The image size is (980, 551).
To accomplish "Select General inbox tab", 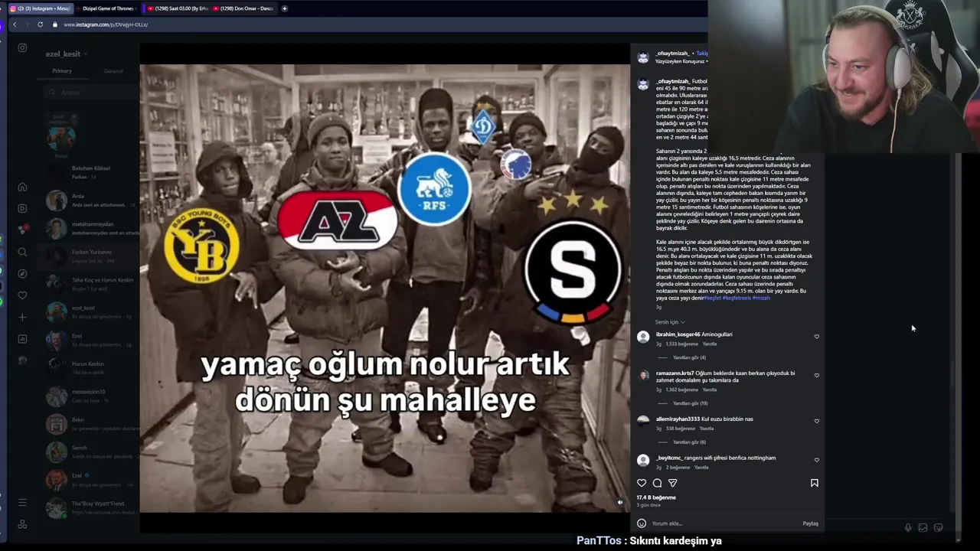I will (x=113, y=71).
